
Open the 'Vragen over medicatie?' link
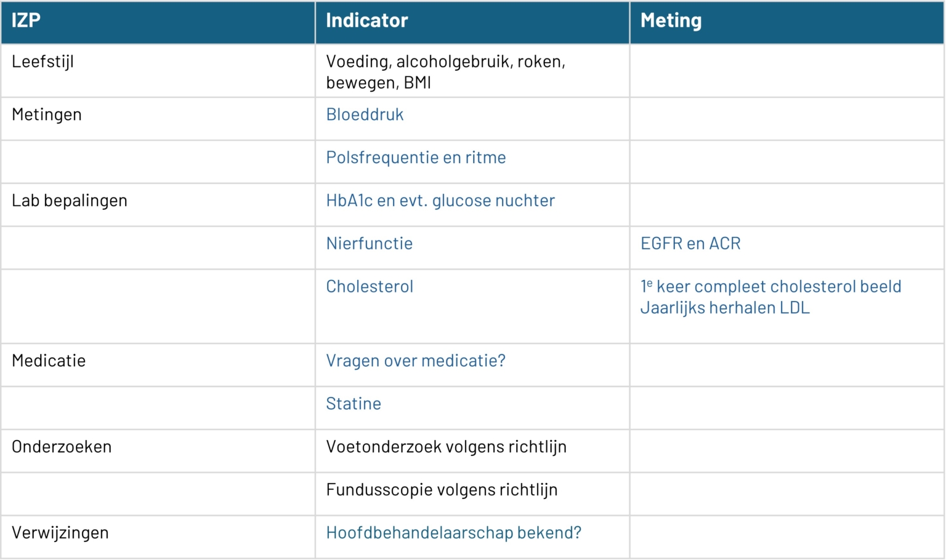pyautogui.click(x=415, y=361)
